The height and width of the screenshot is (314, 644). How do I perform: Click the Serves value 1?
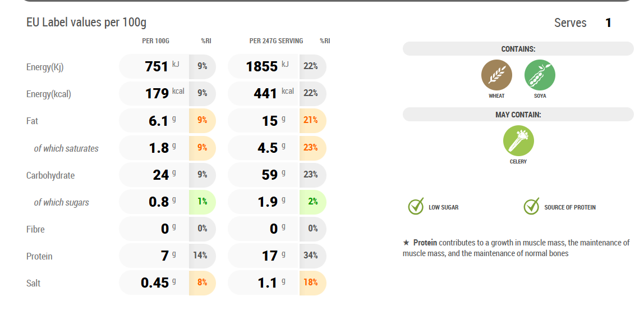click(x=608, y=23)
